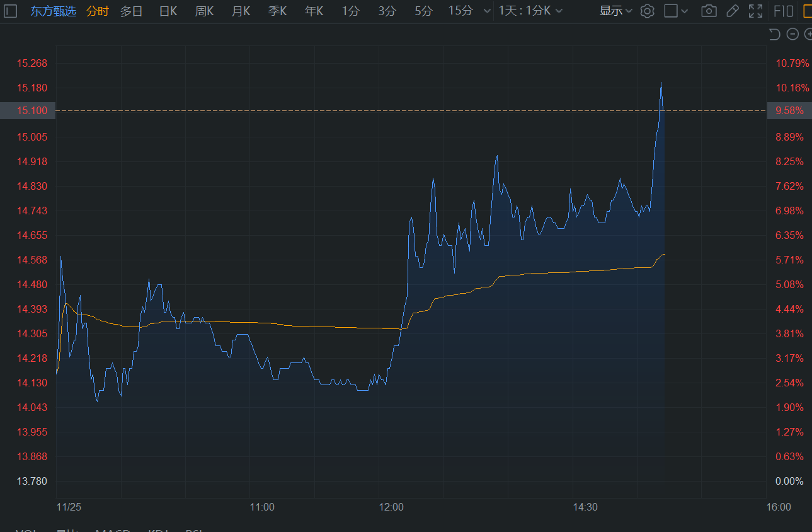Switch to the 日K daily chart tab
This screenshot has height=532, width=812.
click(168, 11)
